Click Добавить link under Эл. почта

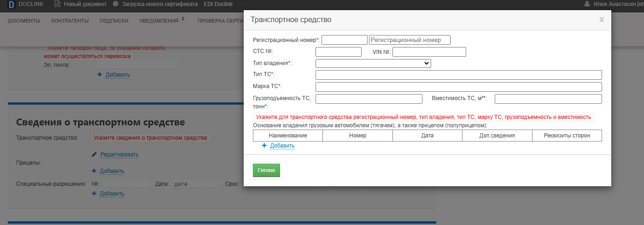tap(117, 75)
